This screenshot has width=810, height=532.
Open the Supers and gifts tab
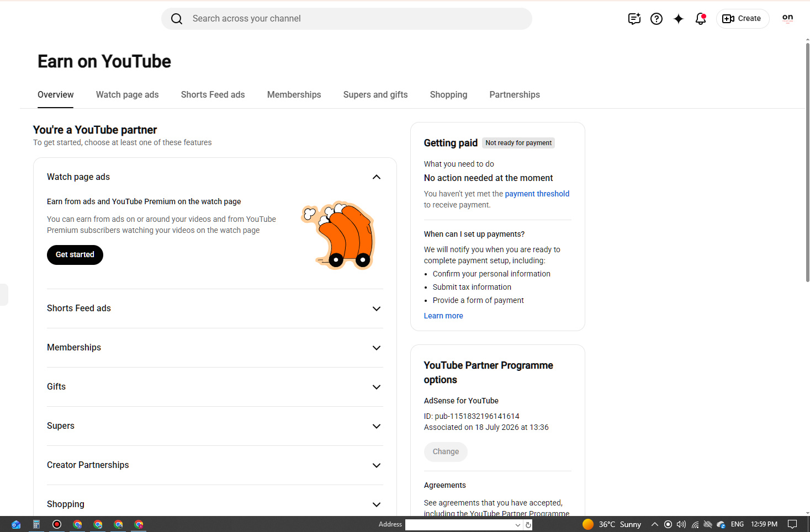pyautogui.click(x=375, y=95)
